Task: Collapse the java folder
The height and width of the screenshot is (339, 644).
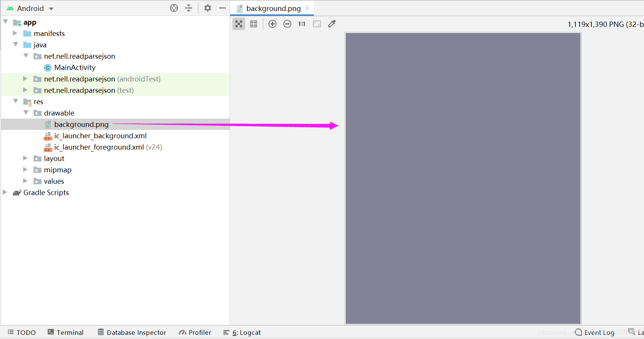Action: pyautogui.click(x=16, y=44)
